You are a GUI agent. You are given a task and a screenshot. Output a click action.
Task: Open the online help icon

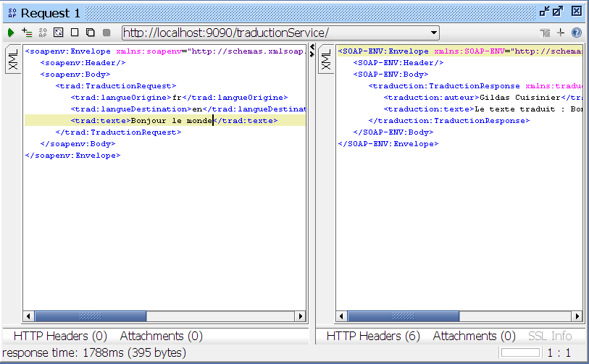pyautogui.click(x=577, y=33)
